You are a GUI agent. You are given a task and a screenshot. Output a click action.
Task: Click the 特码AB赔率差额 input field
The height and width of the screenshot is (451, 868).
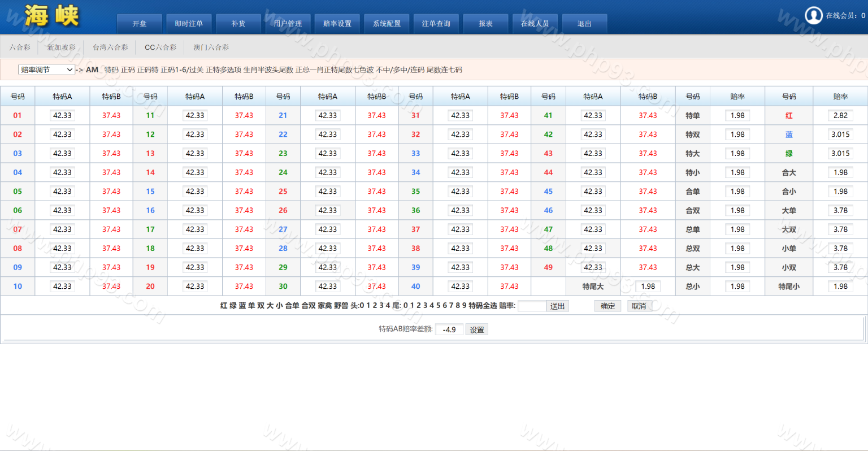pyautogui.click(x=449, y=329)
